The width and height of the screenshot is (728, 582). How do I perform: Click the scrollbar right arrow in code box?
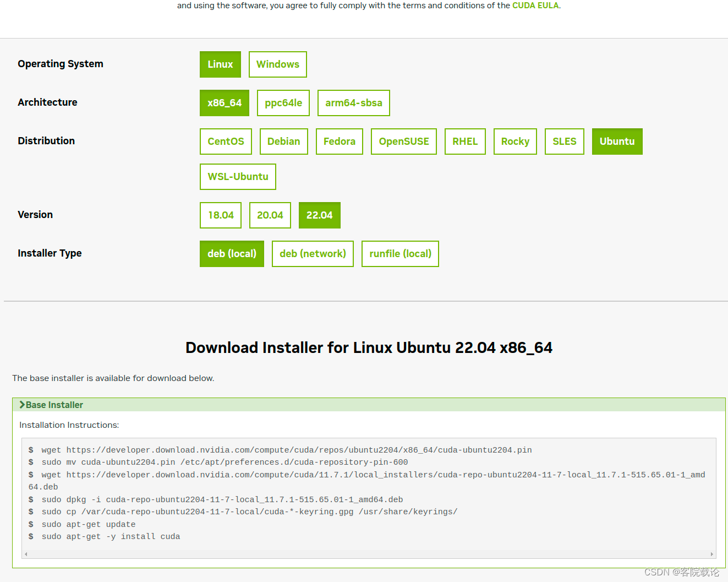click(x=712, y=554)
